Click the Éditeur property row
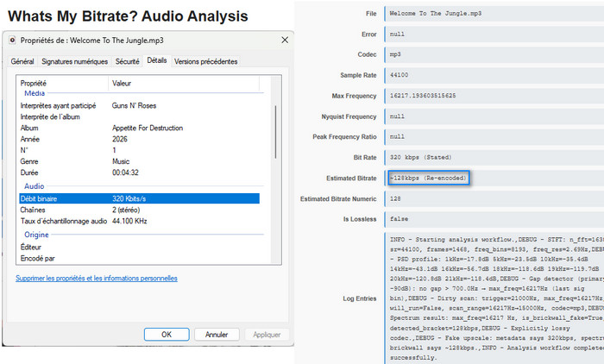This screenshot has width=604, height=364. 140,247
